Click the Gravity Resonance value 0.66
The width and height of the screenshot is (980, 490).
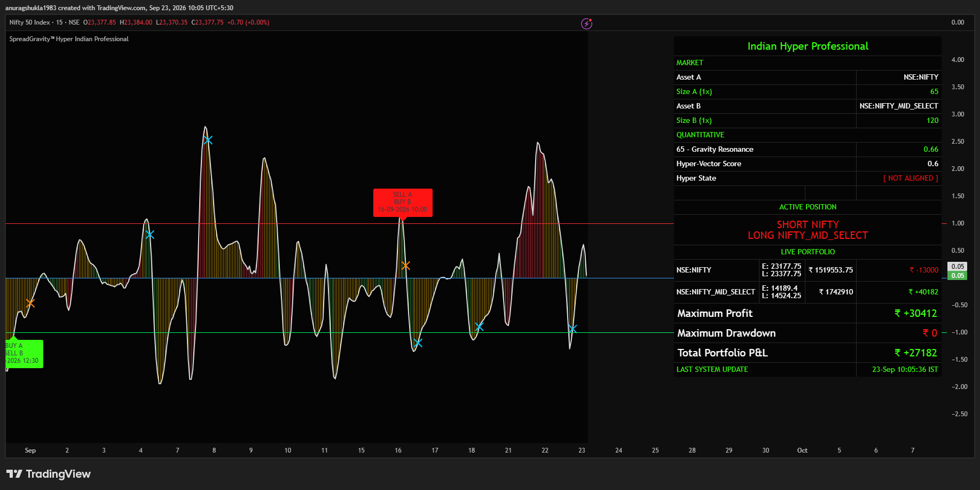(x=931, y=150)
